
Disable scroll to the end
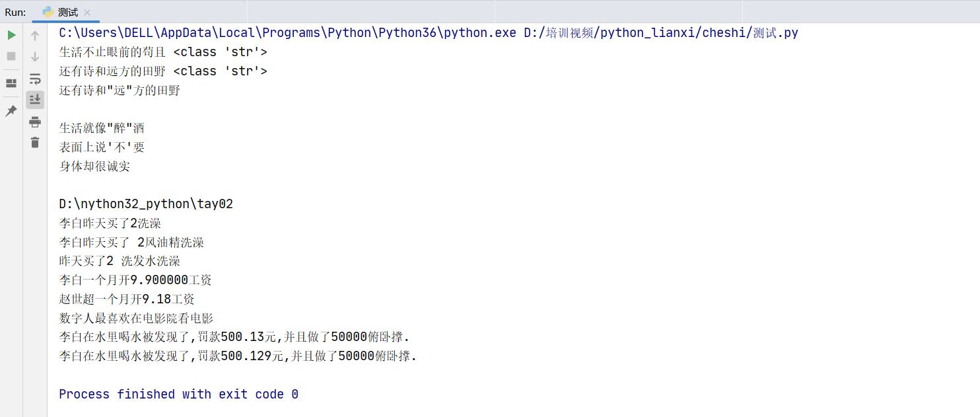coord(34,99)
